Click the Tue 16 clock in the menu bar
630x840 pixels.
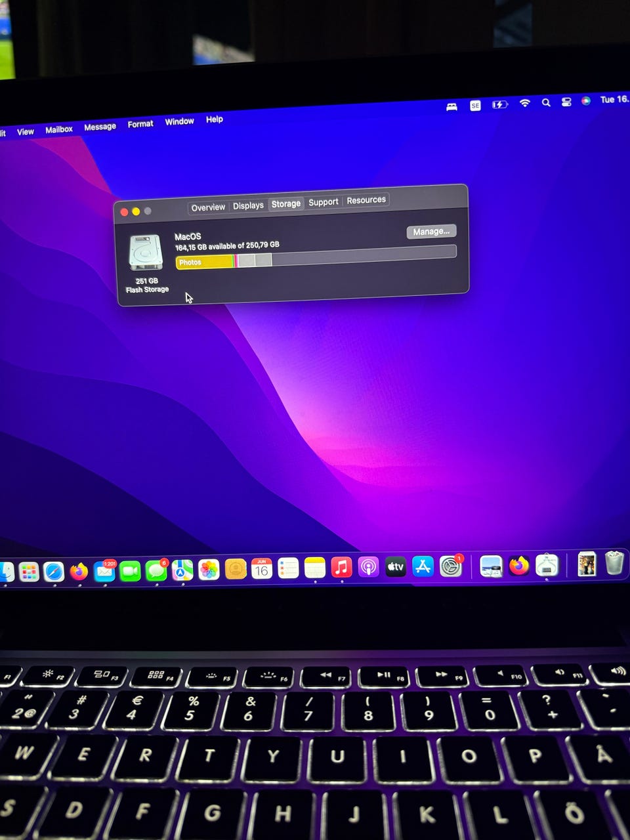coord(614,99)
